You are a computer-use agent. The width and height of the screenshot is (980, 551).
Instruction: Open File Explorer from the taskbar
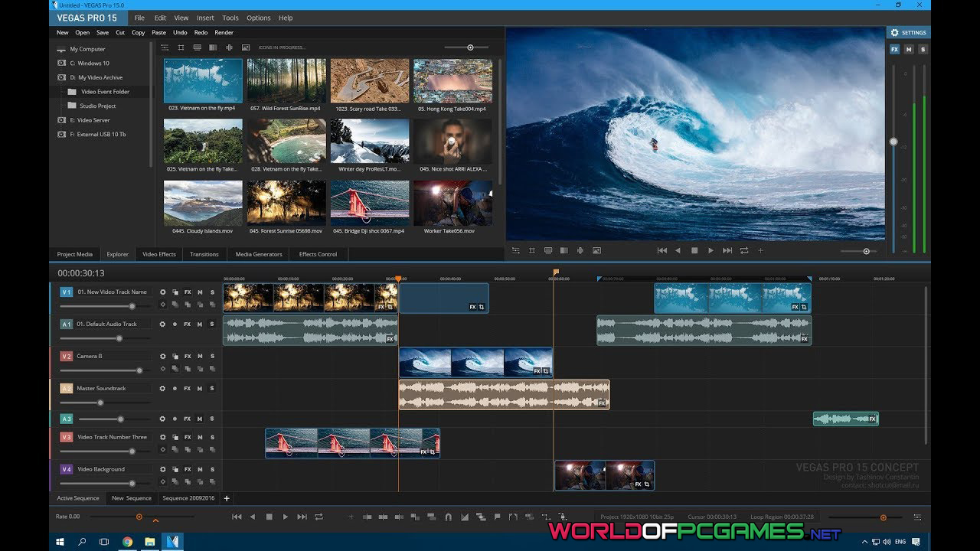(x=150, y=542)
